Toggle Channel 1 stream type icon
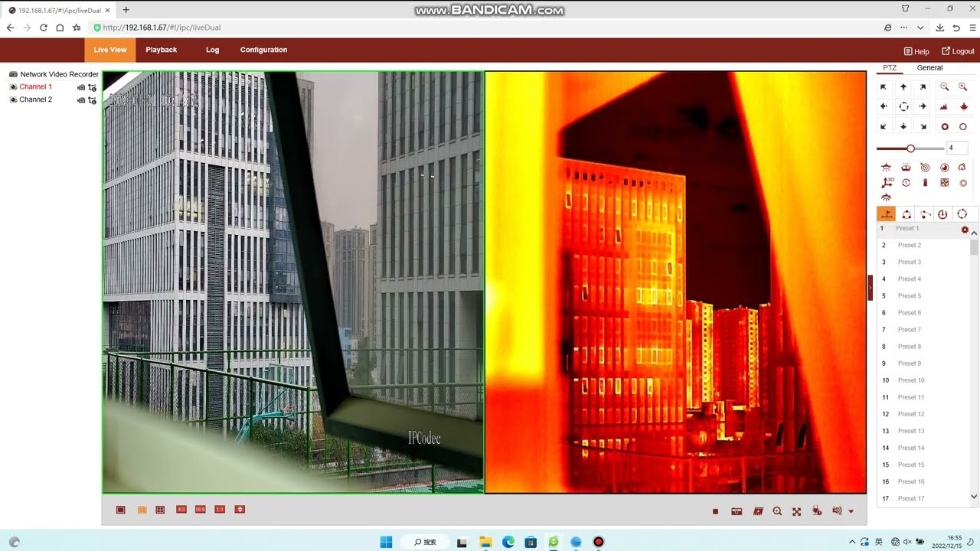980x551 pixels. [93, 87]
